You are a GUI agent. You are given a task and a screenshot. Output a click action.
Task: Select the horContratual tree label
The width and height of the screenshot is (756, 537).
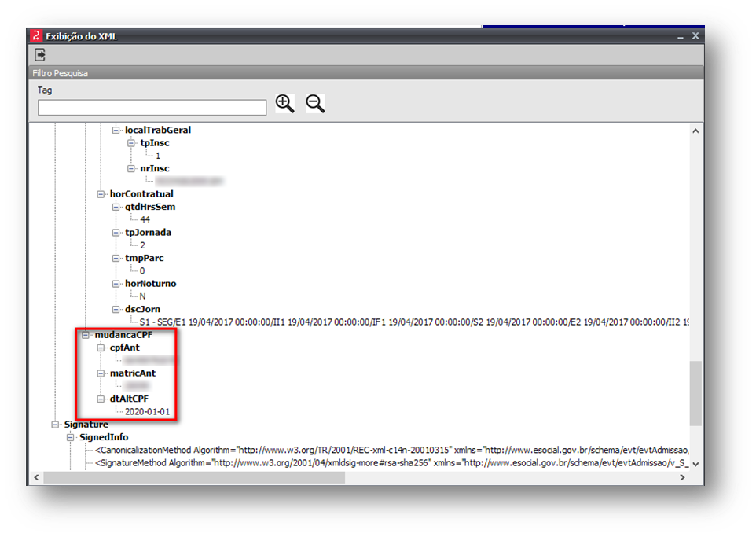click(x=141, y=194)
